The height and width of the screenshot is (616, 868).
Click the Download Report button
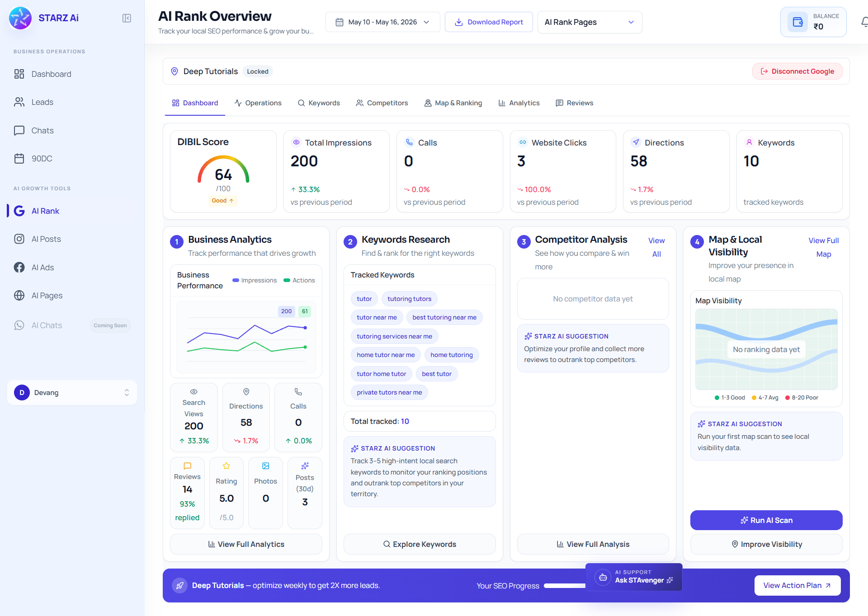click(x=489, y=22)
